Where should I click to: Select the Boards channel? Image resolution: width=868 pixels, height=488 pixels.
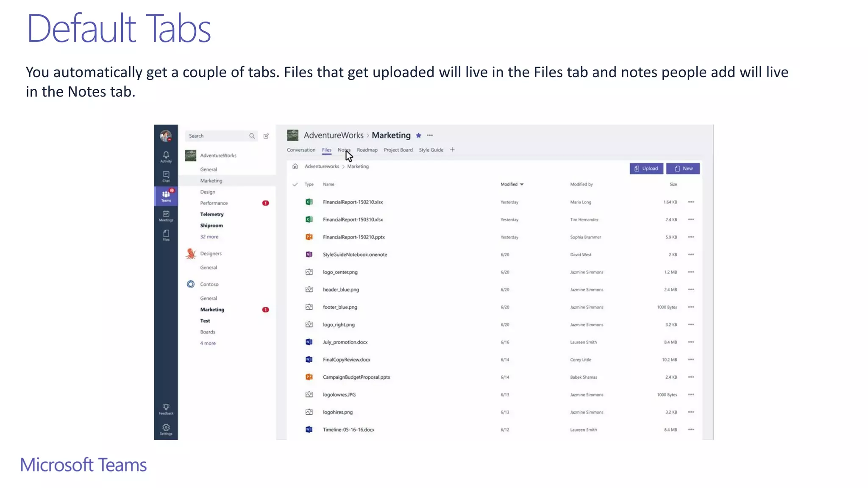[x=208, y=332]
